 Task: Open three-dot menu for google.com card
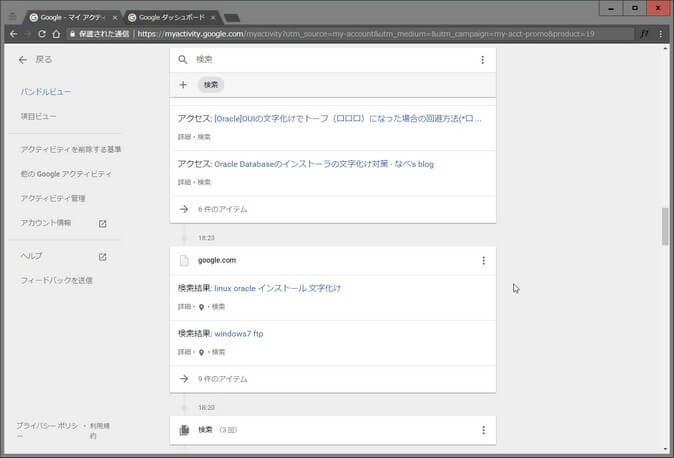[x=482, y=261]
